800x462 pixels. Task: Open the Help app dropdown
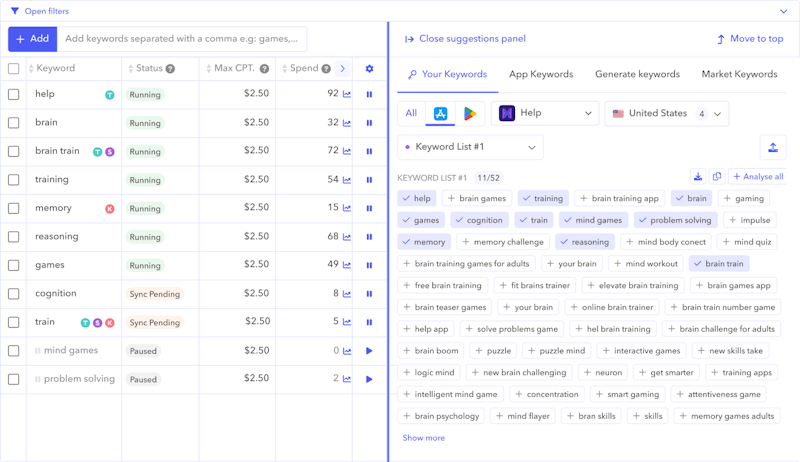click(x=545, y=114)
